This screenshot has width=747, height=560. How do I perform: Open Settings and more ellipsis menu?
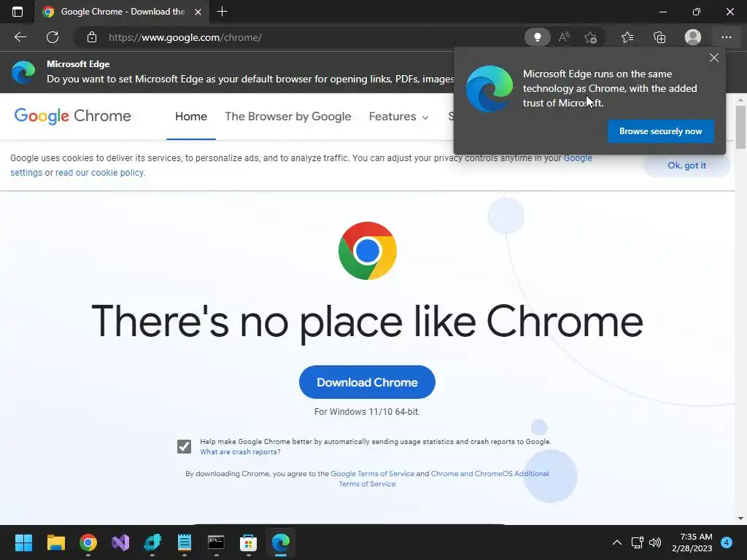[x=726, y=37]
